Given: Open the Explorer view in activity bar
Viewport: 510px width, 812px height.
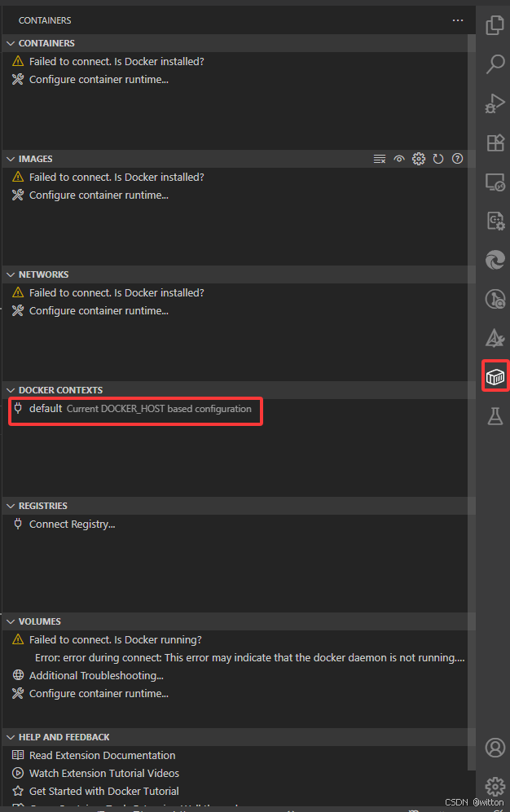Looking at the screenshot, I should point(495,25).
